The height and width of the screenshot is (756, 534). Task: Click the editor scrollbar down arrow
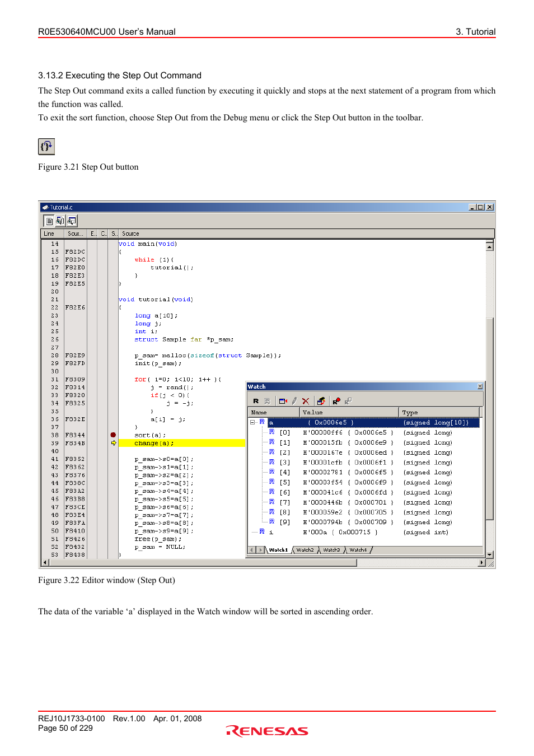(x=490, y=554)
